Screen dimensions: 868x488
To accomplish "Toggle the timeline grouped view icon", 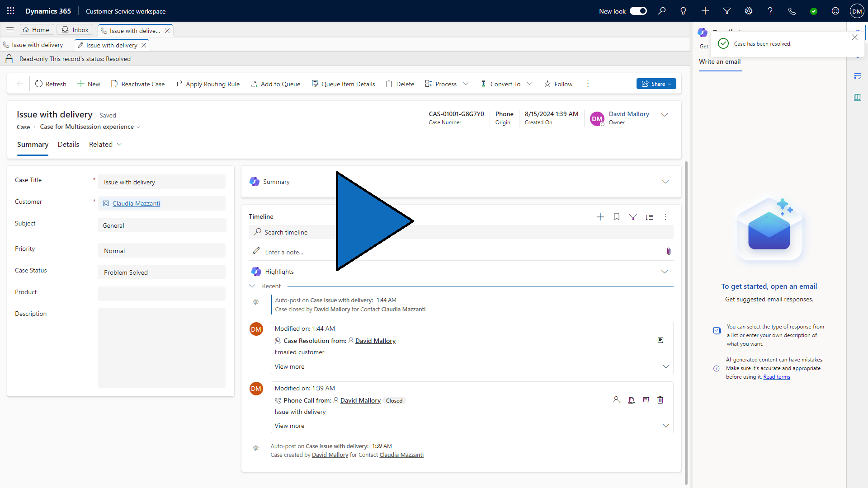I will tap(649, 216).
